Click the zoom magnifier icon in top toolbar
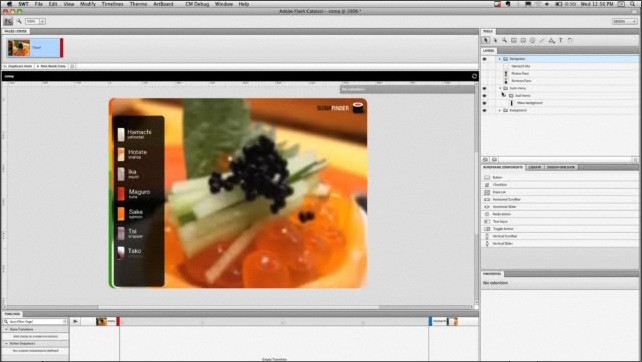 pos(19,21)
